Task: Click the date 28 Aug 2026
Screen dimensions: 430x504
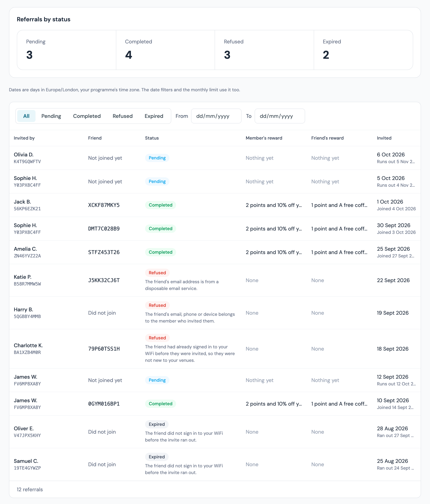Action: [392, 428]
